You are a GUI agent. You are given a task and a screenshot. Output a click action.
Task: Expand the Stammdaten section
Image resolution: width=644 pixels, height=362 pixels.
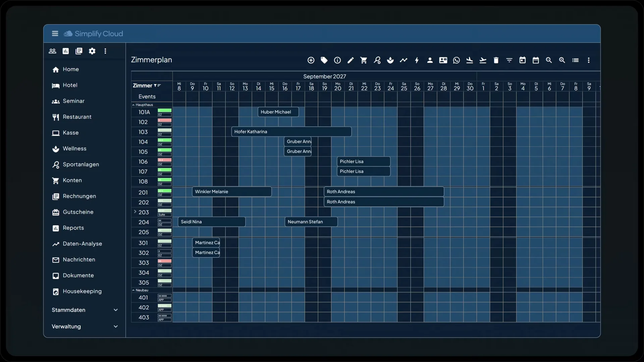pyautogui.click(x=85, y=310)
